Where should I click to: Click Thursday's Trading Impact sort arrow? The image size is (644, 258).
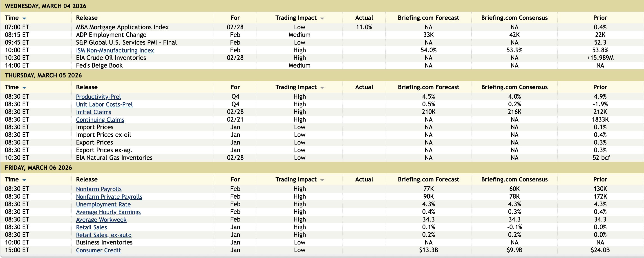[322, 88]
